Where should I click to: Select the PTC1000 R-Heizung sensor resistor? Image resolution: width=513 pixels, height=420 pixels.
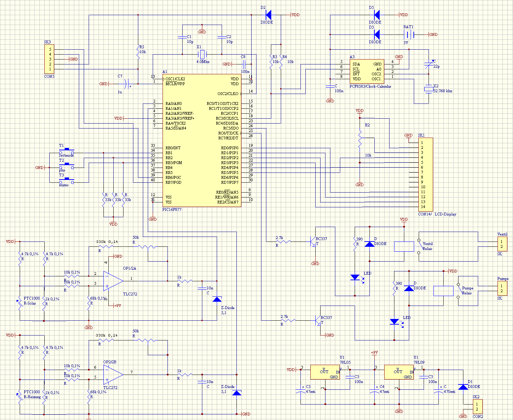click(20, 397)
